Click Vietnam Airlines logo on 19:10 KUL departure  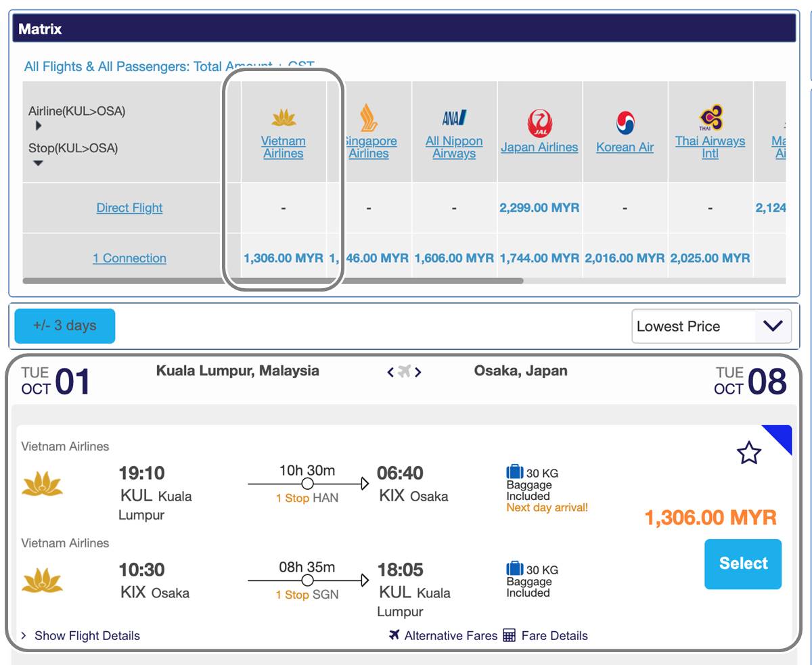[42, 484]
